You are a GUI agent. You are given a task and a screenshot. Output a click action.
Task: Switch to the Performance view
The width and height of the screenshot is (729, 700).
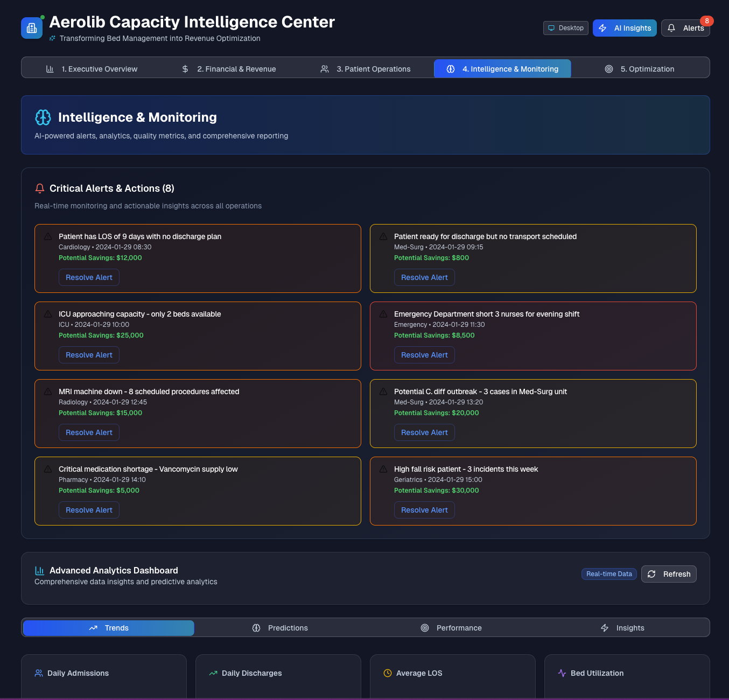(x=459, y=628)
